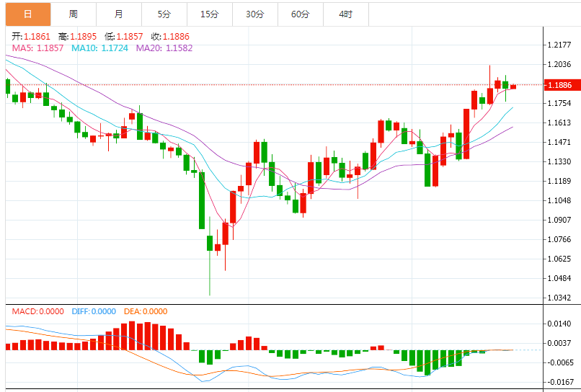Screen dimensions: 581x392
Task: Click the 1.1754 price axis value
Action: point(559,103)
